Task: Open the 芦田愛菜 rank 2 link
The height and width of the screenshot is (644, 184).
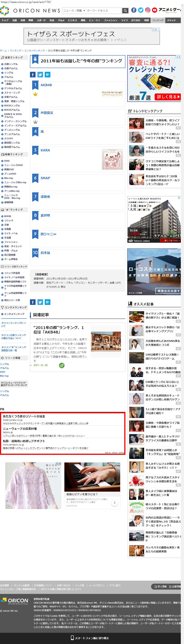Action: (47, 113)
